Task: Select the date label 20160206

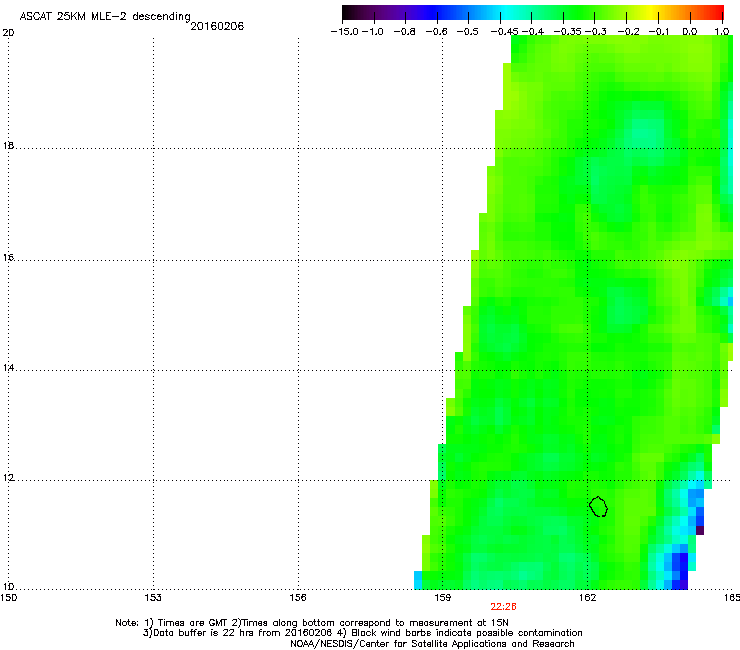Action: click(217, 26)
